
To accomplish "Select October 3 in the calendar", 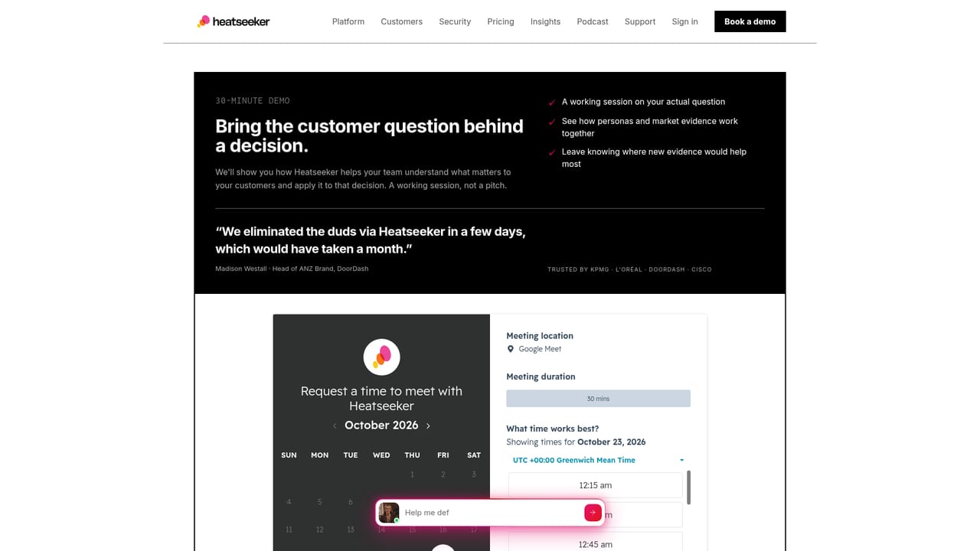I will 474,474.
